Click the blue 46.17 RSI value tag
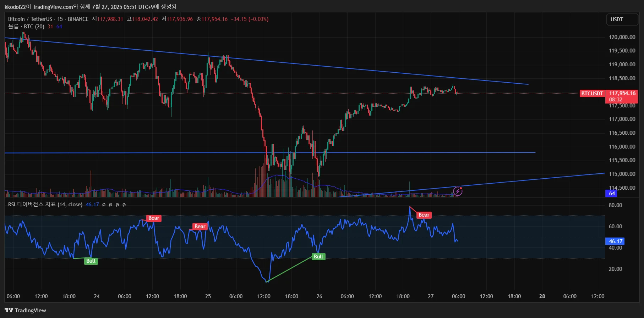Viewport: 644px width, 318px height. [615, 241]
